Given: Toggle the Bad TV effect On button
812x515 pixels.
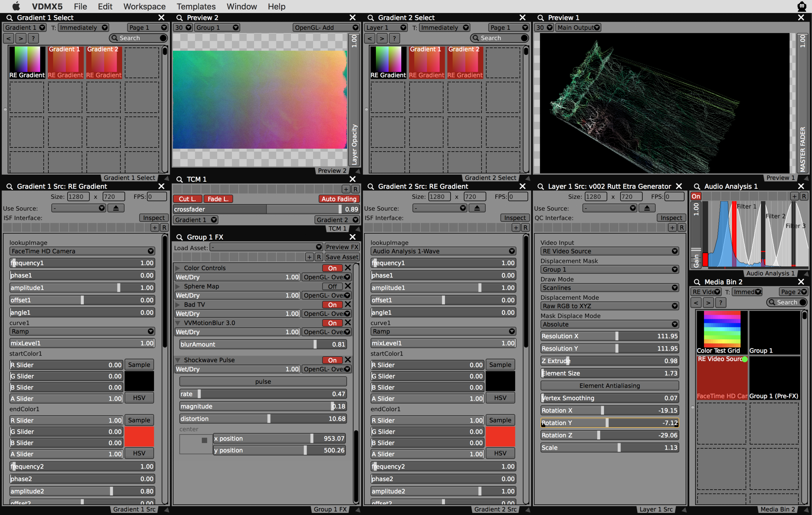Looking at the screenshot, I should point(332,305).
